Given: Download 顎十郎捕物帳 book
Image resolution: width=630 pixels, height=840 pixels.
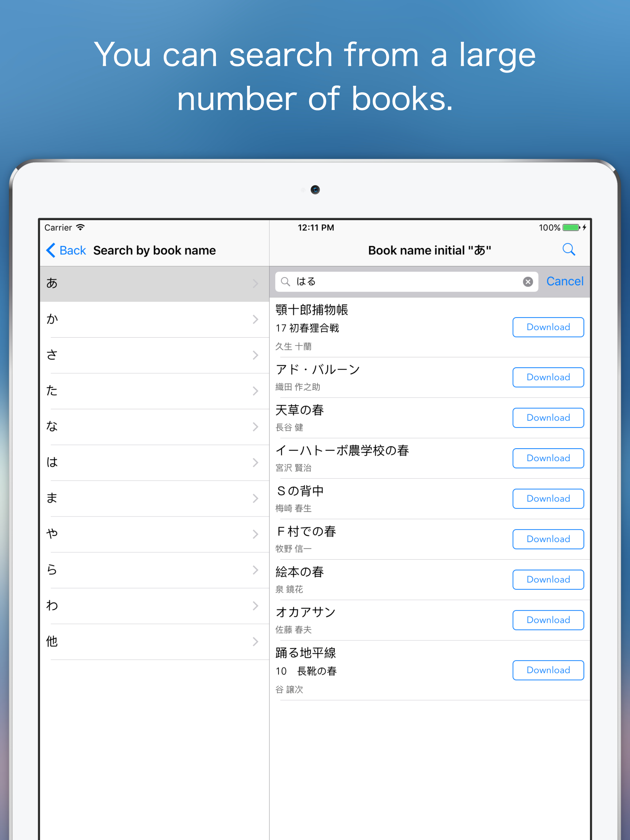Looking at the screenshot, I should 548,327.
